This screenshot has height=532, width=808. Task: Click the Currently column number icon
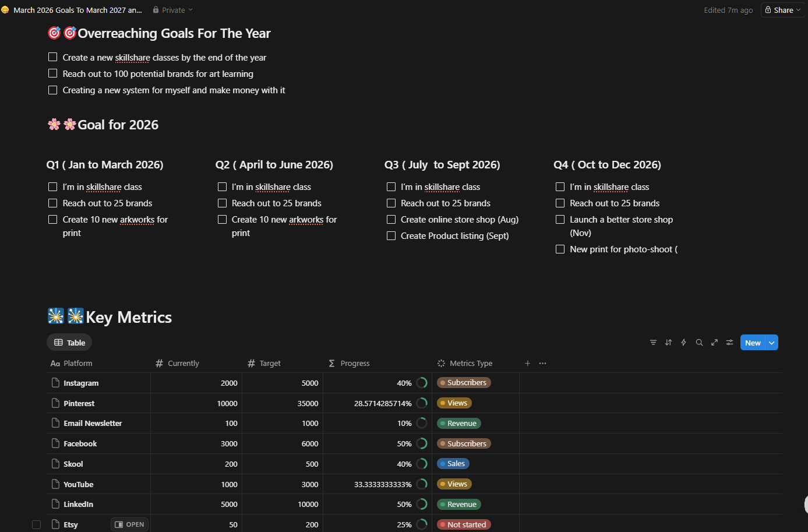[159, 363]
